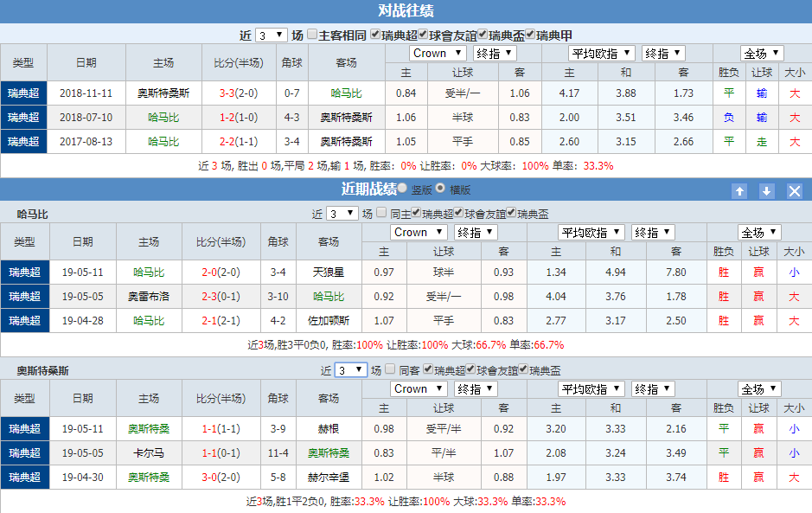Screen dimensions: 812x513
Task: Click odds value 4.17 on 2018-11-11 row
Action: click(x=569, y=93)
